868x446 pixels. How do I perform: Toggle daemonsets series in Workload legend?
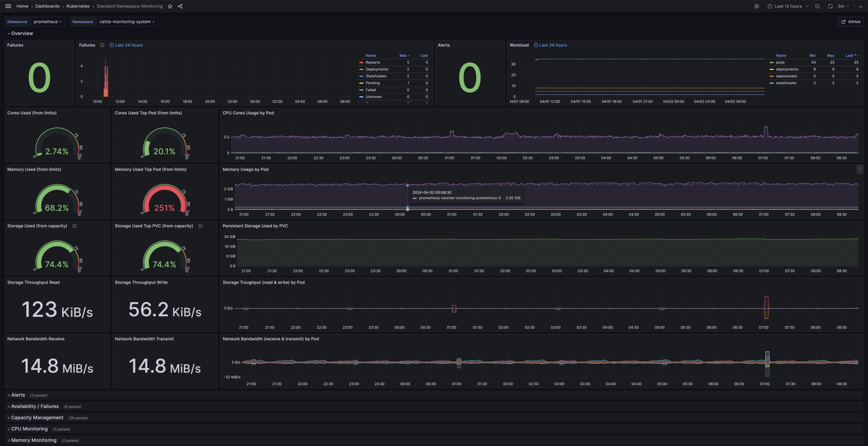click(786, 76)
